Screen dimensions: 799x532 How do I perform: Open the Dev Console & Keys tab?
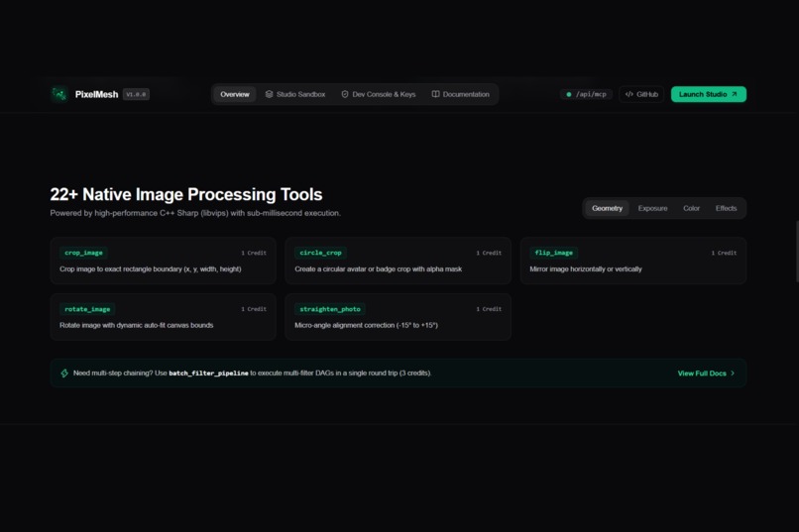point(378,94)
